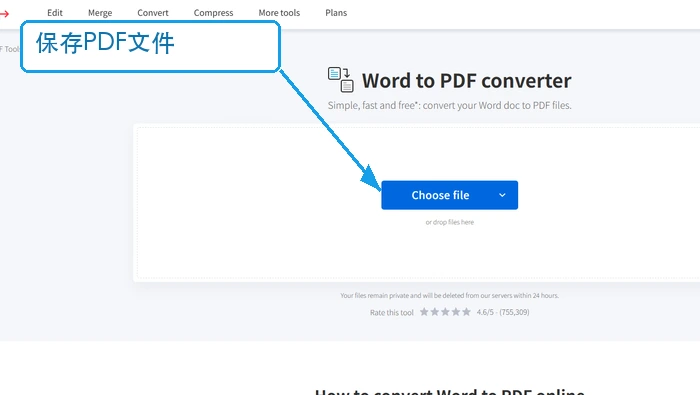The height and width of the screenshot is (395, 700).
Task: Click the 'Simple, fast and free' subtitle
Action: (x=450, y=106)
